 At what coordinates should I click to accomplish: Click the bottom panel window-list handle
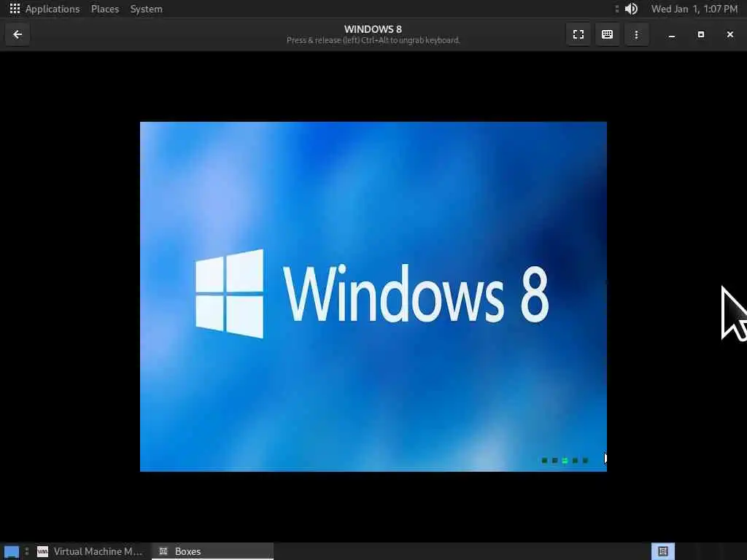click(x=27, y=551)
